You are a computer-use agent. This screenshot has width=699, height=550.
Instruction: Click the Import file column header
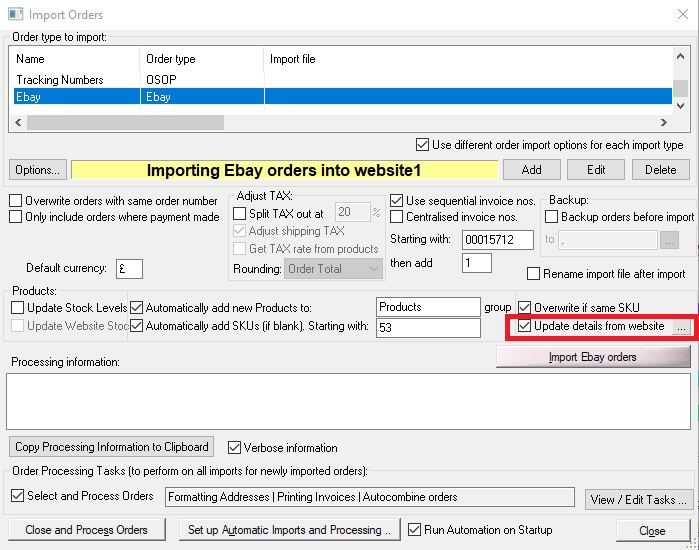pos(468,59)
